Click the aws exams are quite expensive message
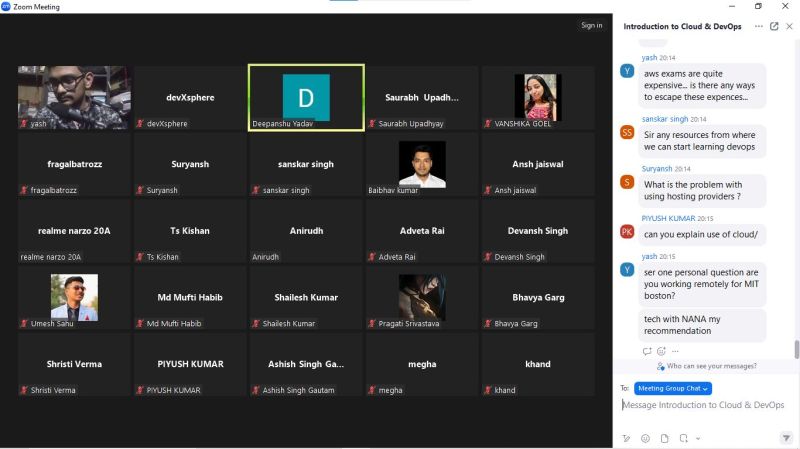The image size is (800, 449). click(x=702, y=85)
